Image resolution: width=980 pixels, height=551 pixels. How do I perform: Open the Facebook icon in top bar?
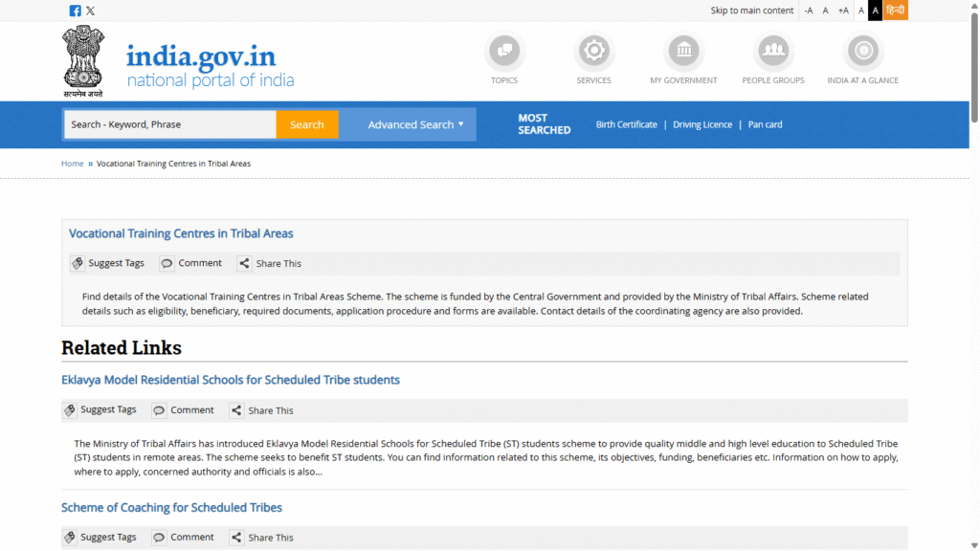point(76,11)
